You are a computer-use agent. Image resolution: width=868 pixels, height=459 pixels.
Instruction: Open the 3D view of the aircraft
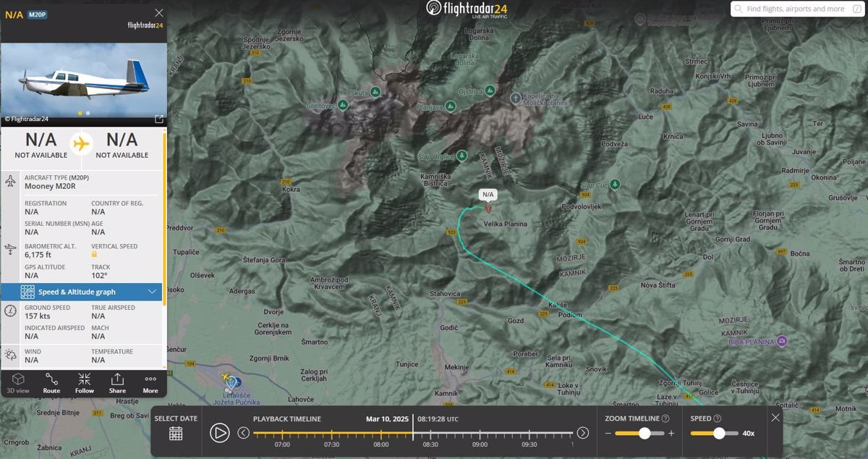[18, 382]
